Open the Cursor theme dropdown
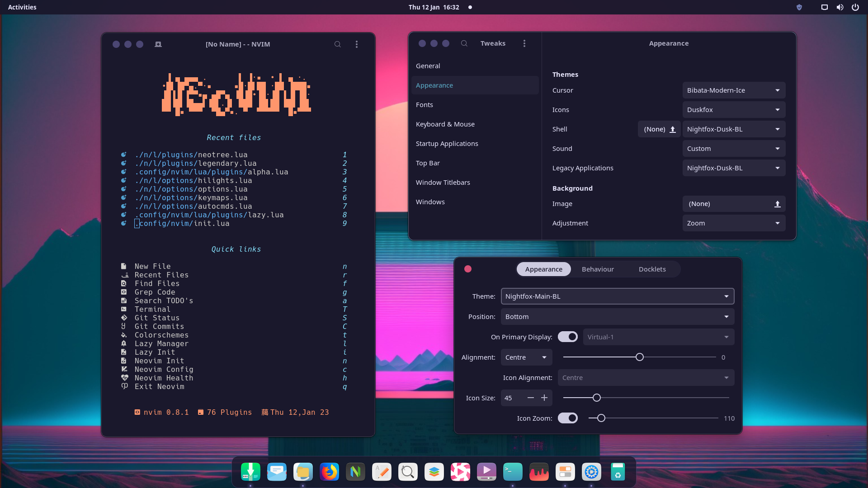Viewport: 868px width, 488px height. coord(734,90)
